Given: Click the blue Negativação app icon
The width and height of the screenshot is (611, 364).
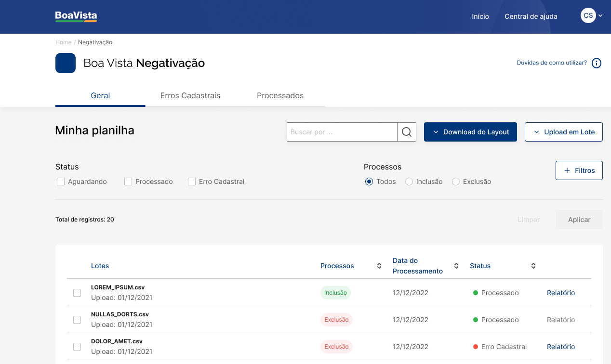Looking at the screenshot, I should pos(66,63).
